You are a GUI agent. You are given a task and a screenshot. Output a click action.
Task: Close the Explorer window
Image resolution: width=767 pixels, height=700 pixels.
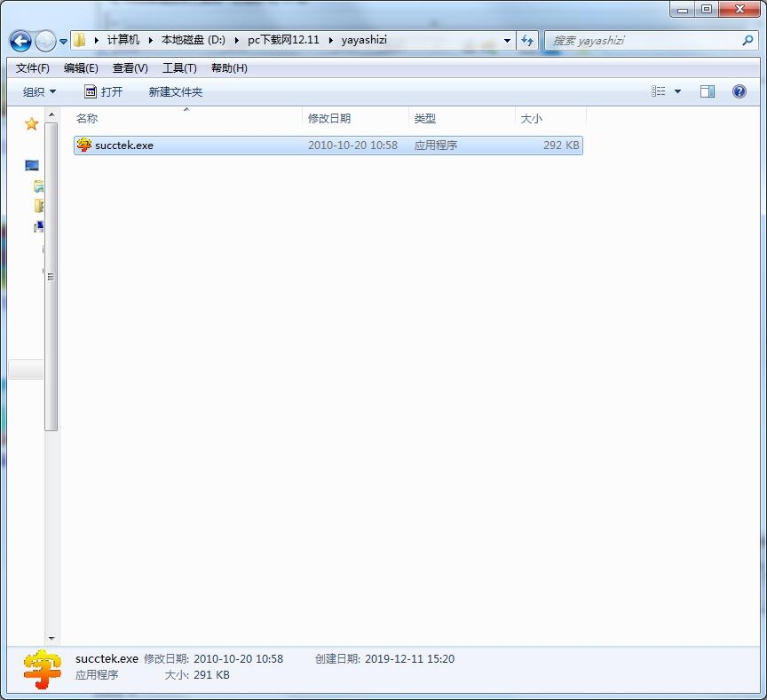[x=739, y=9]
